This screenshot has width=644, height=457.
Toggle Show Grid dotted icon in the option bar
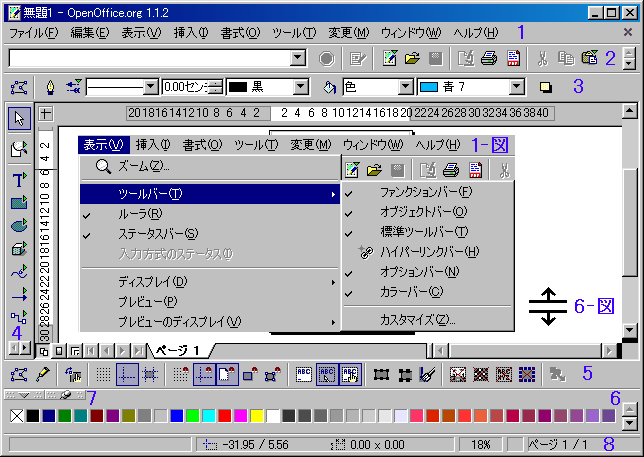click(104, 374)
